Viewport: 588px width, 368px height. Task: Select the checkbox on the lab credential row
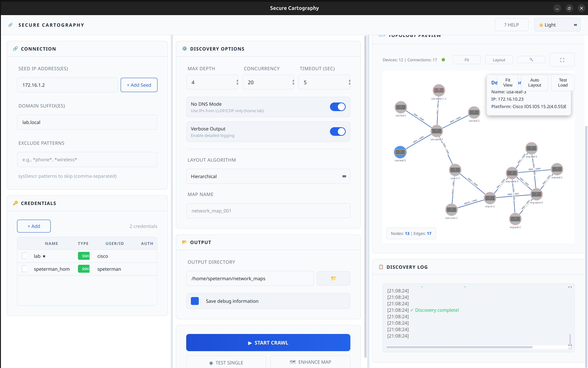pyautogui.click(x=24, y=256)
